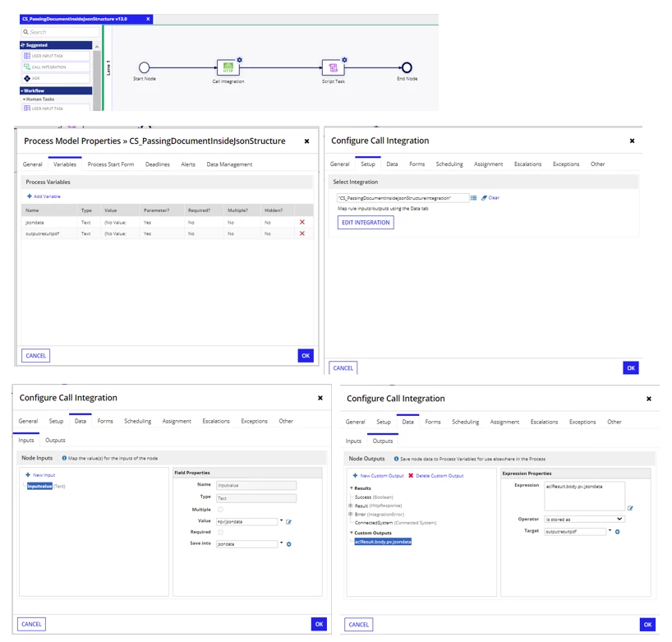Toggle the Multiple checkbox
The width and height of the screenshot is (672, 642).
tap(220, 510)
